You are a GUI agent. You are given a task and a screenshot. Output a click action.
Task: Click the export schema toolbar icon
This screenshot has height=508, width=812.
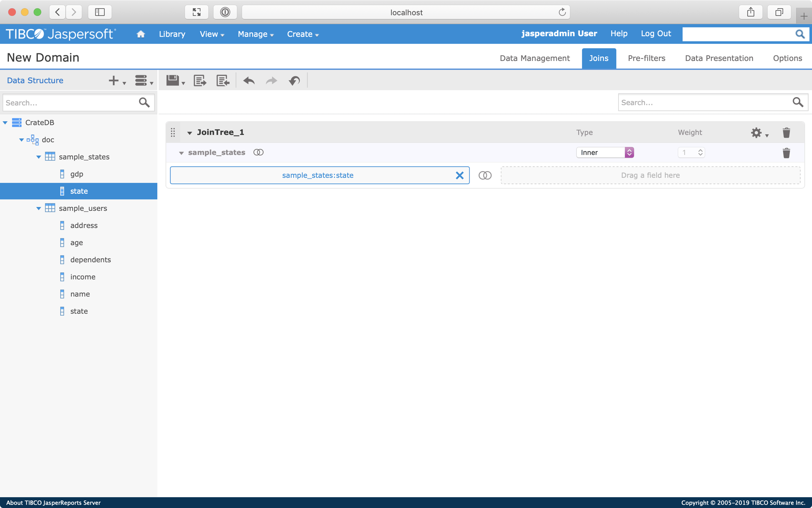click(x=200, y=80)
